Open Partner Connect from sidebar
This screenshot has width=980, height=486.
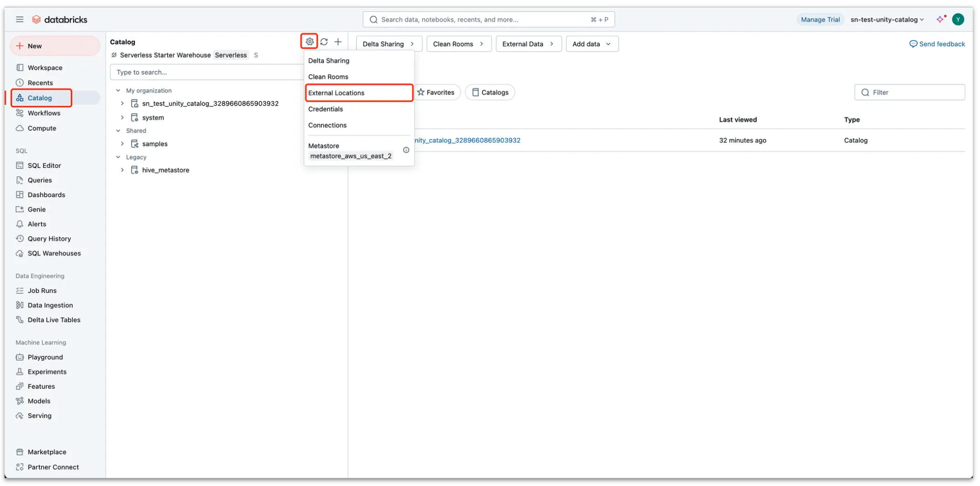(52, 467)
